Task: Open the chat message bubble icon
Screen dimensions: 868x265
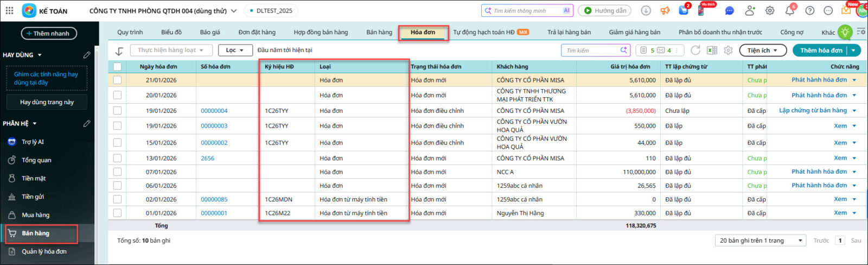Action: 730,10
